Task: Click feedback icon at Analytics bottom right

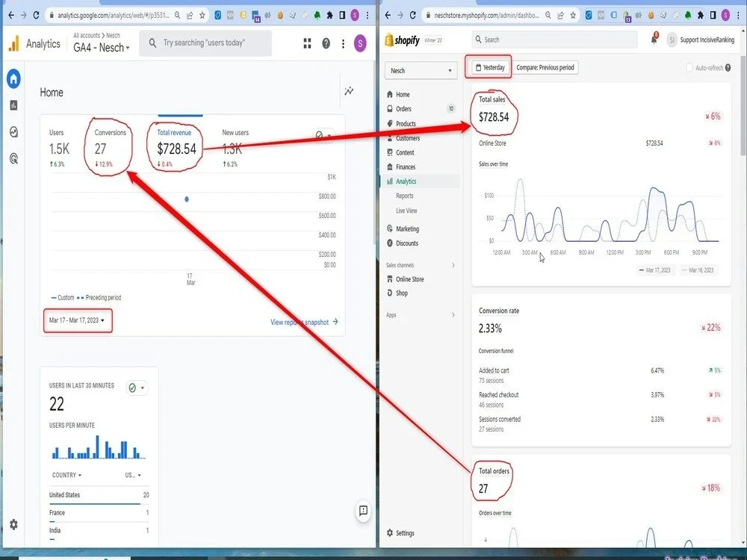Action: click(363, 511)
